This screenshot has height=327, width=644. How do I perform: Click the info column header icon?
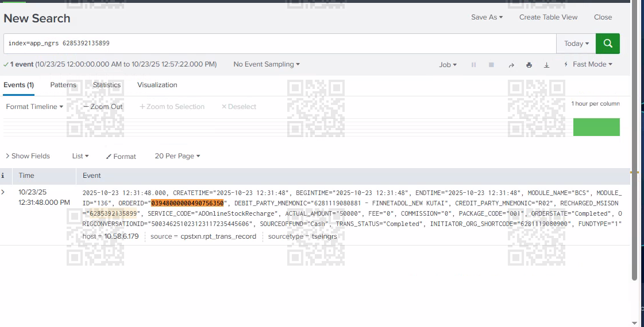coord(3,176)
